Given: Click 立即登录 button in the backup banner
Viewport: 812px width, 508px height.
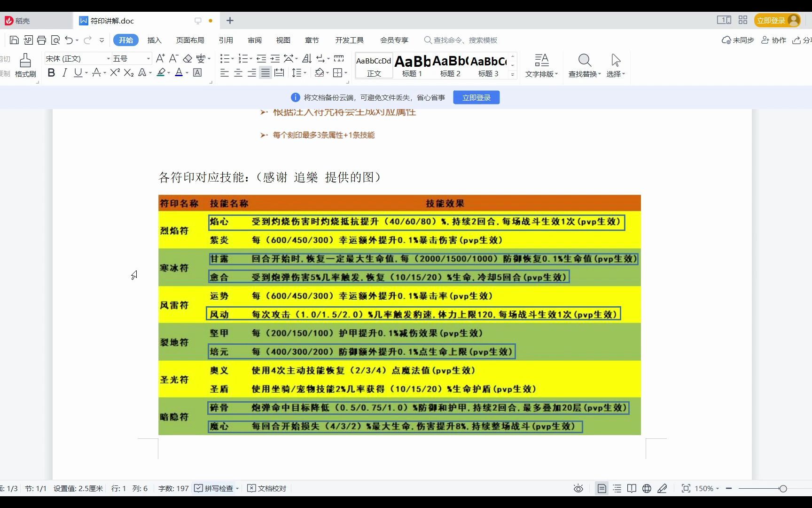Looking at the screenshot, I should [476, 97].
